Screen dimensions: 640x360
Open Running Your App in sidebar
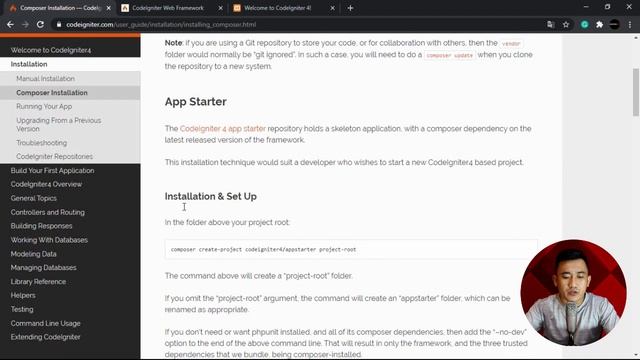point(44,107)
